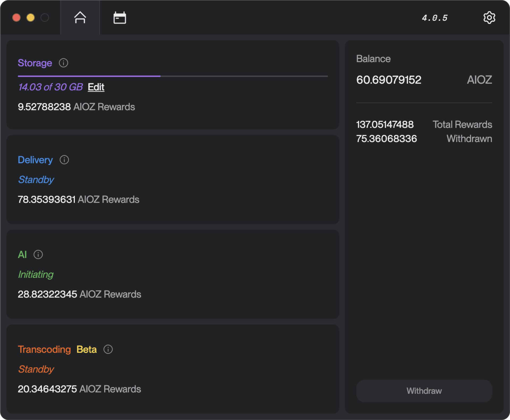
Task: Select the Storage node panel
Action: [x=173, y=85]
